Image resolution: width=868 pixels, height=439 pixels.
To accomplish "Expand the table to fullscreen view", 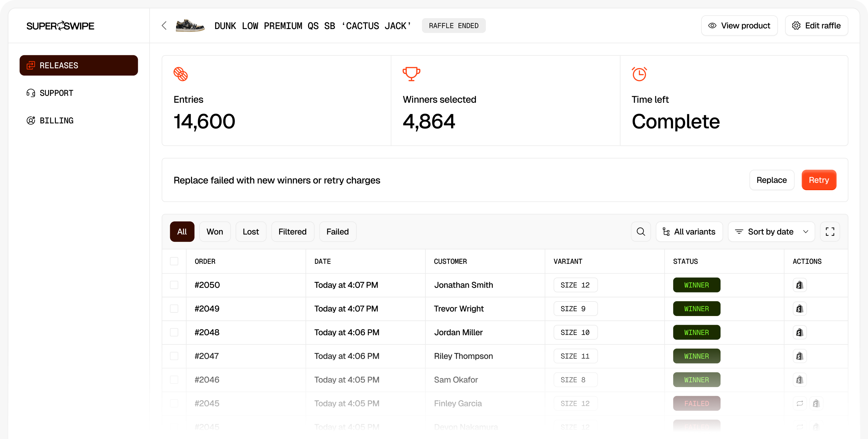I will pos(830,232).
